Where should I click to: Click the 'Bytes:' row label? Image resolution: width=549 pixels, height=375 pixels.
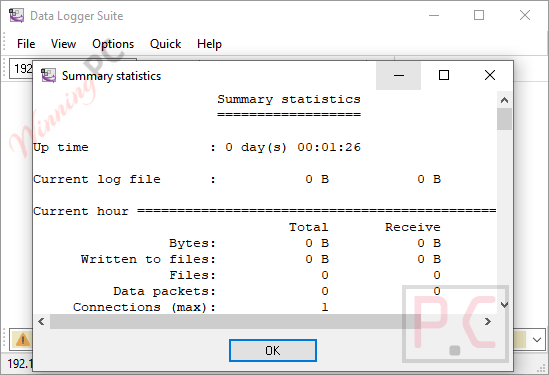pos(193,243)
